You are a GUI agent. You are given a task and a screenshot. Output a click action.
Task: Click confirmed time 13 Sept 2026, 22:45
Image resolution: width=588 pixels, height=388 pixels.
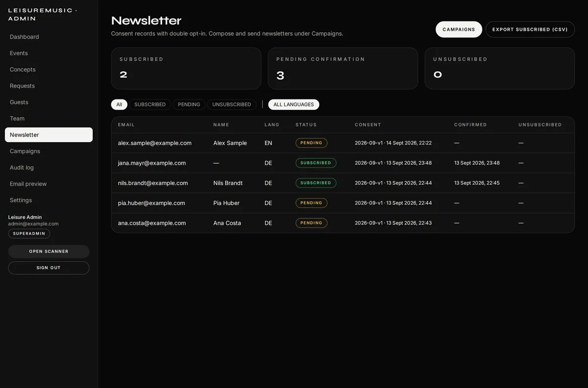coord(477,183)
